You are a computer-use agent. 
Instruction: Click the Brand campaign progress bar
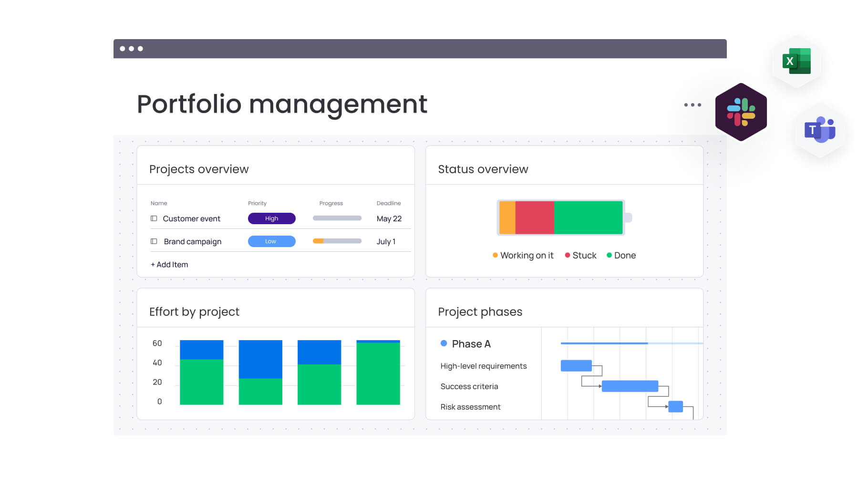(x=336, y=241)
